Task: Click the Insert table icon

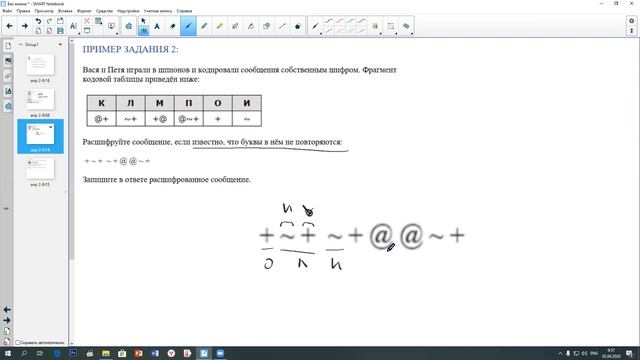Action: [x=98, y=21]
